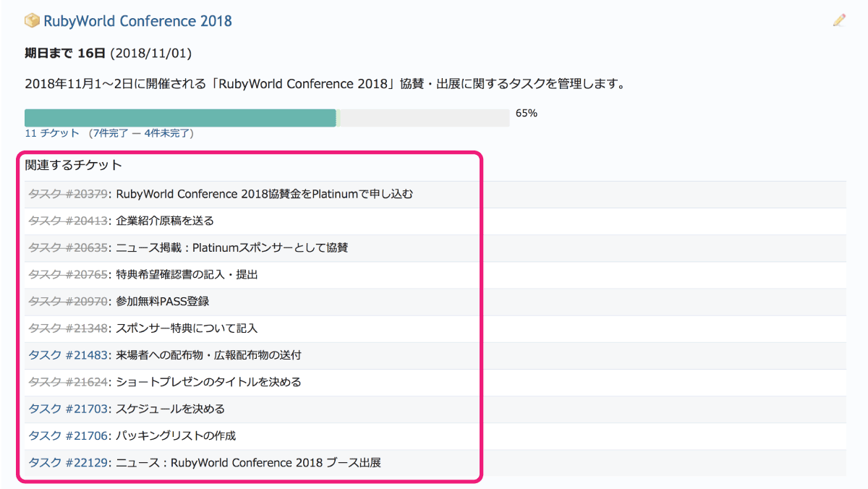
Task: Open the 11 チケット link
Action: [52, 133]
